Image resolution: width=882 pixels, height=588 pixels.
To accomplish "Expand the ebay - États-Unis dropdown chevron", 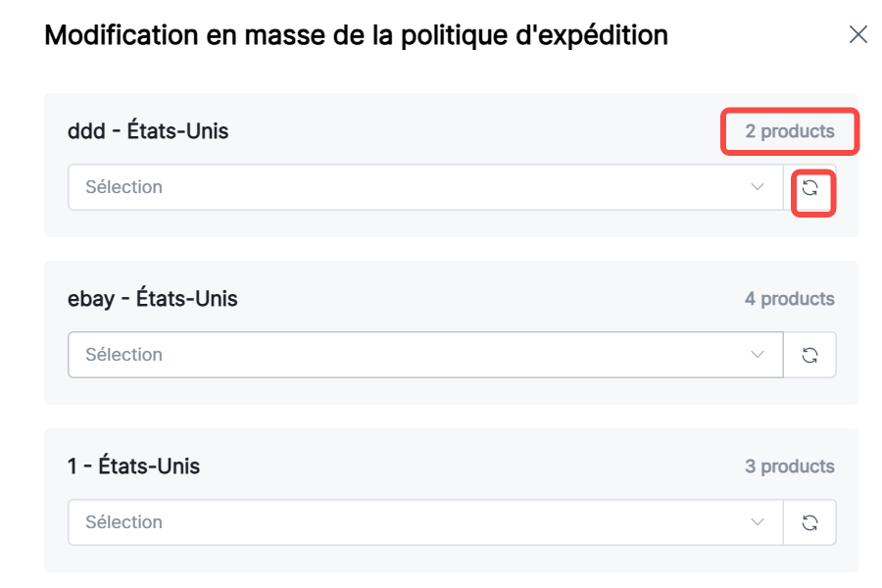I will pos(757,355).
